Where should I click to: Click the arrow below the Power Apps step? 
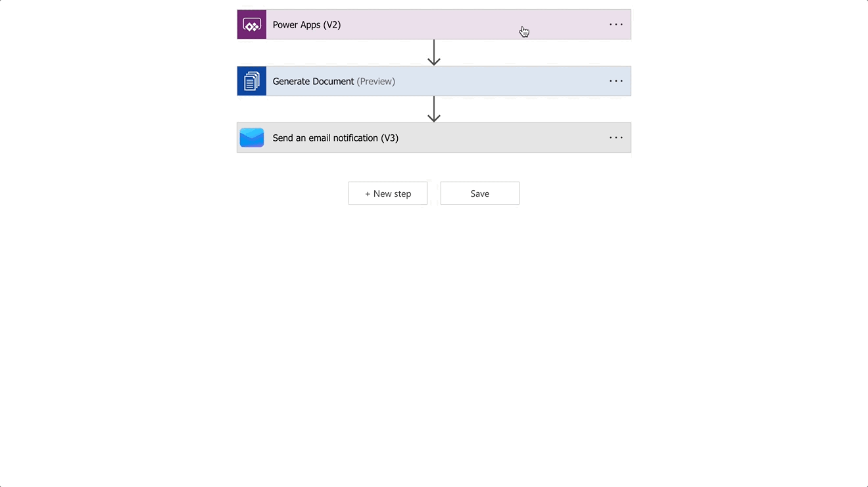pos(433,53)
